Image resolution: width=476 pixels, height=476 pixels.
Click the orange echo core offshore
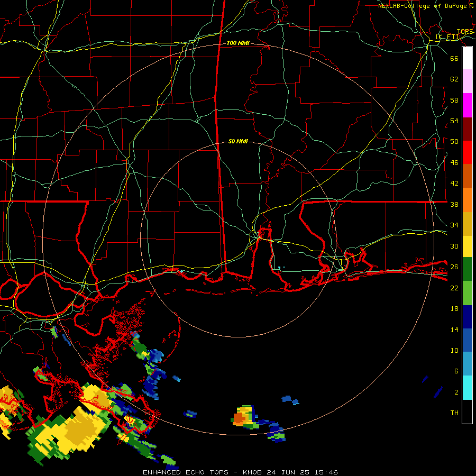click(x=239, y=418)
